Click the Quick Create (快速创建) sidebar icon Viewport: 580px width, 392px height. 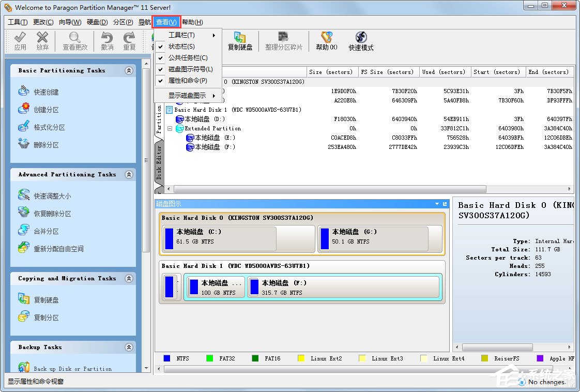pos(24,91)
